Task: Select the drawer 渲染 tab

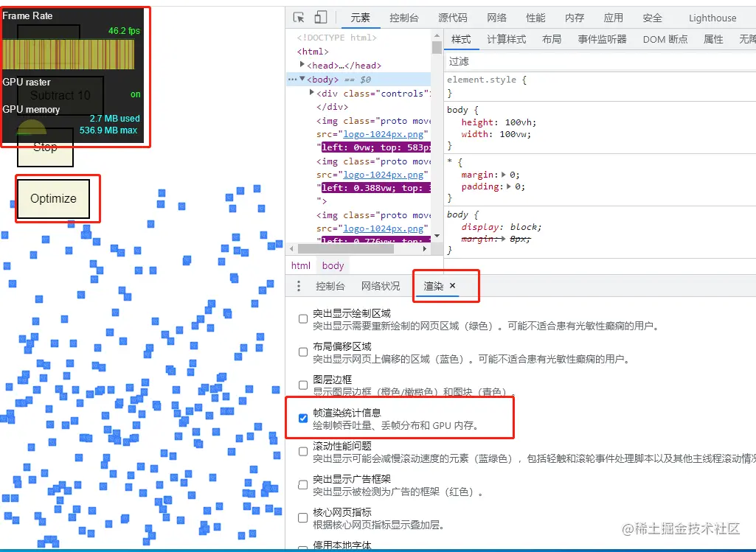Action: coord(434,286)
